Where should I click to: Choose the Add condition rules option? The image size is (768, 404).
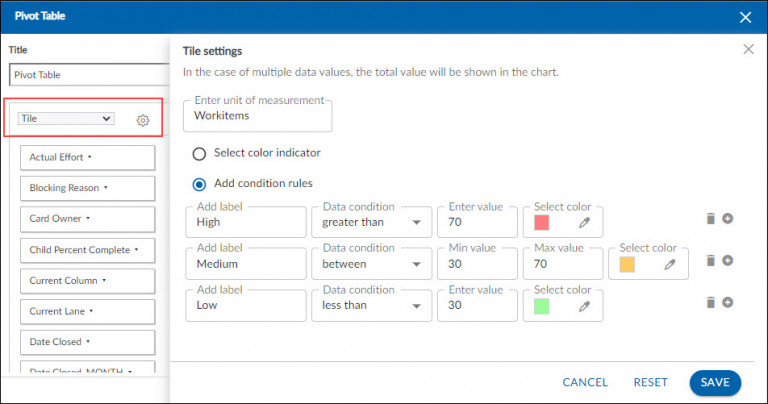(199, 184)
